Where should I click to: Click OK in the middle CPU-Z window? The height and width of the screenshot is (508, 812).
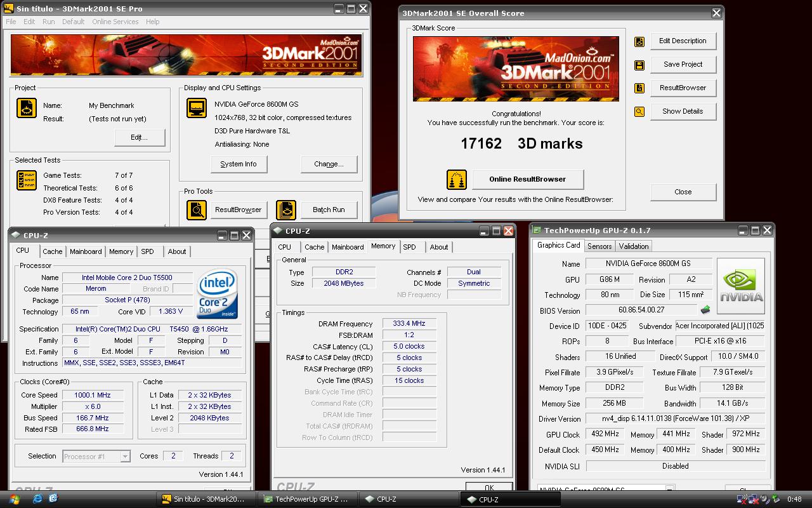click(488, 487)
